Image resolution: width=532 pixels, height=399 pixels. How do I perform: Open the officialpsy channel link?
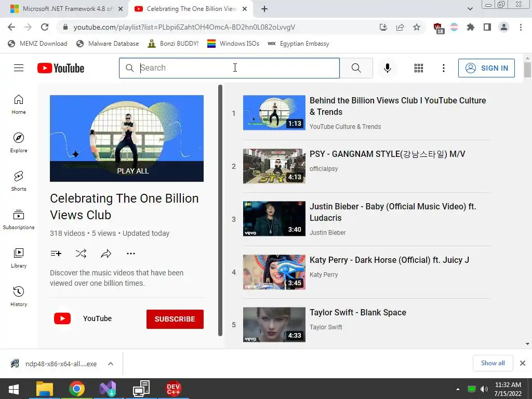(324, 169)
